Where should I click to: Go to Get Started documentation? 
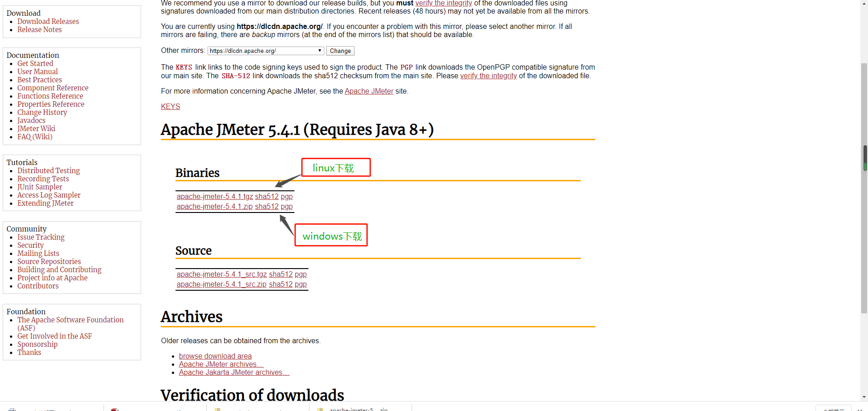(35, 63)
